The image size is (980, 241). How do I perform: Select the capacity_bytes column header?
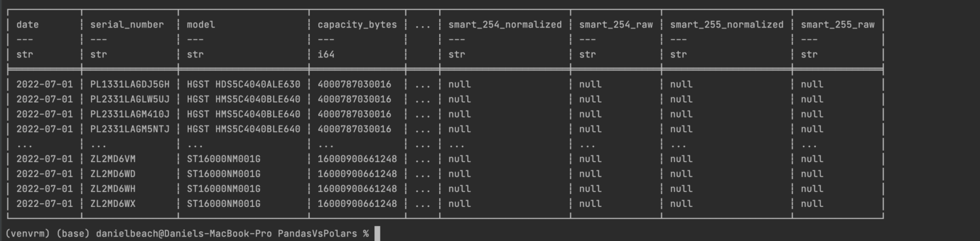357,25
